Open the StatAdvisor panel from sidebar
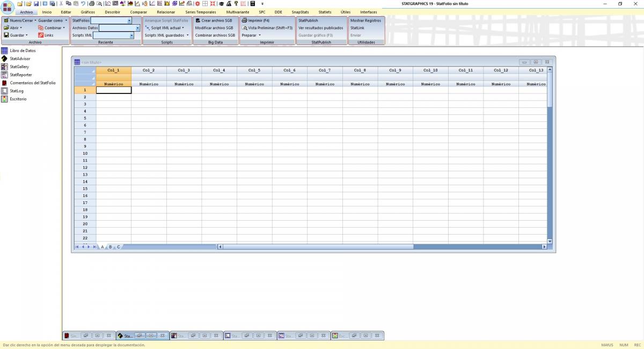 coord(20,59)
